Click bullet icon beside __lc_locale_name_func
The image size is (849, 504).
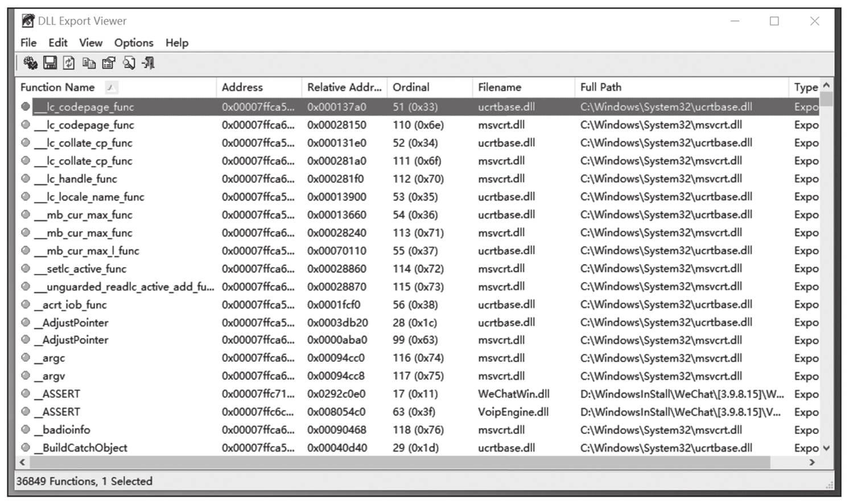[x=26, y=196]
